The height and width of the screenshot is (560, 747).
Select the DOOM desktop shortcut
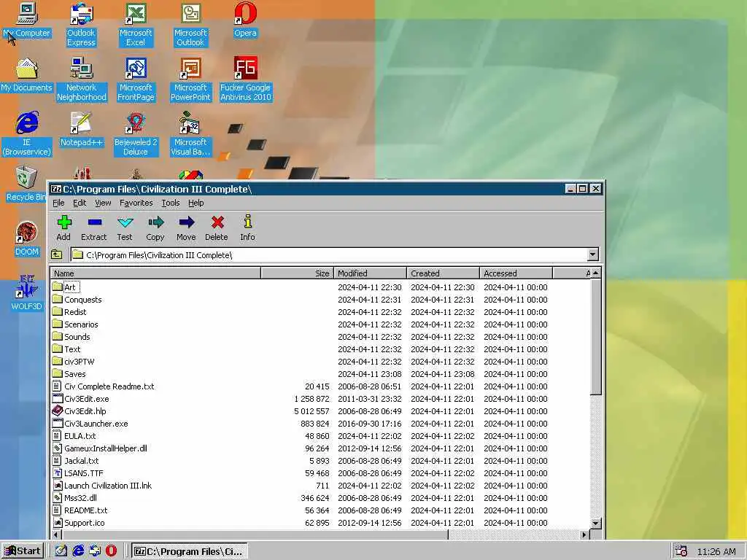click(x=27, y=239)
